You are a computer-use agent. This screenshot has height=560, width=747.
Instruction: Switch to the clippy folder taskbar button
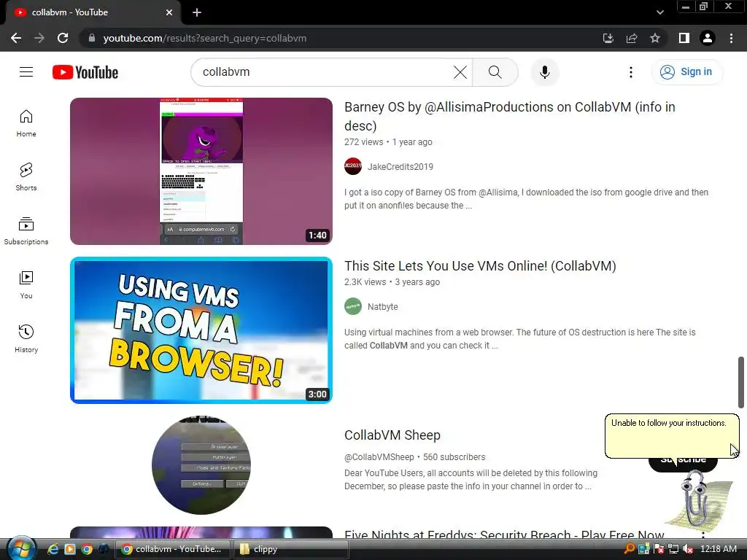[291, 549]
